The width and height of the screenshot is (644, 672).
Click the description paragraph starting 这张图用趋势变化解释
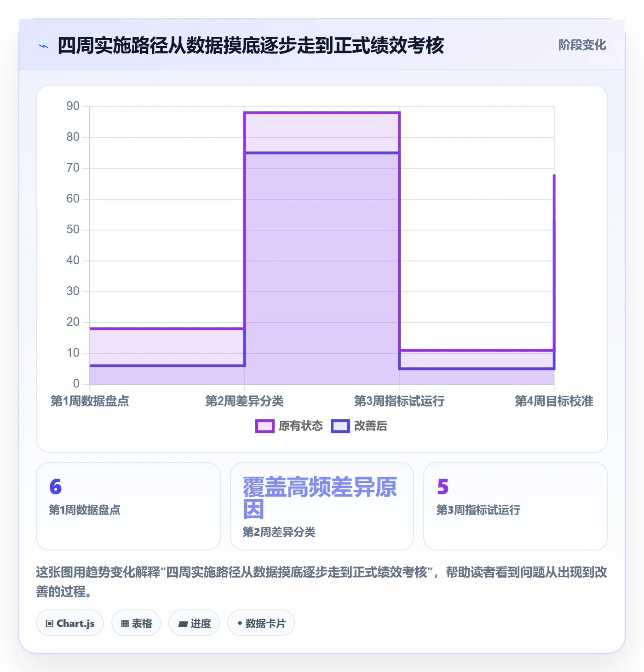pyautogui.click(x=322, y=582)
